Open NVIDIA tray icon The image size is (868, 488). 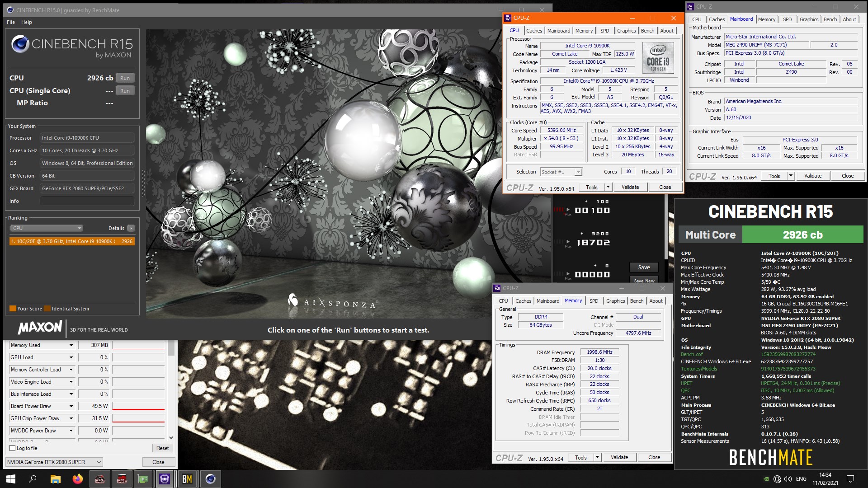765,479
